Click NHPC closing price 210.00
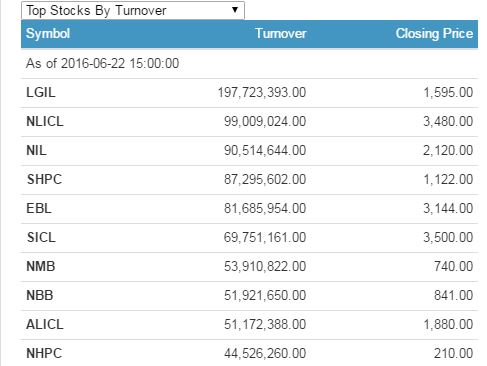This screenshot has width=487, height=366. [x=453, y=353]
